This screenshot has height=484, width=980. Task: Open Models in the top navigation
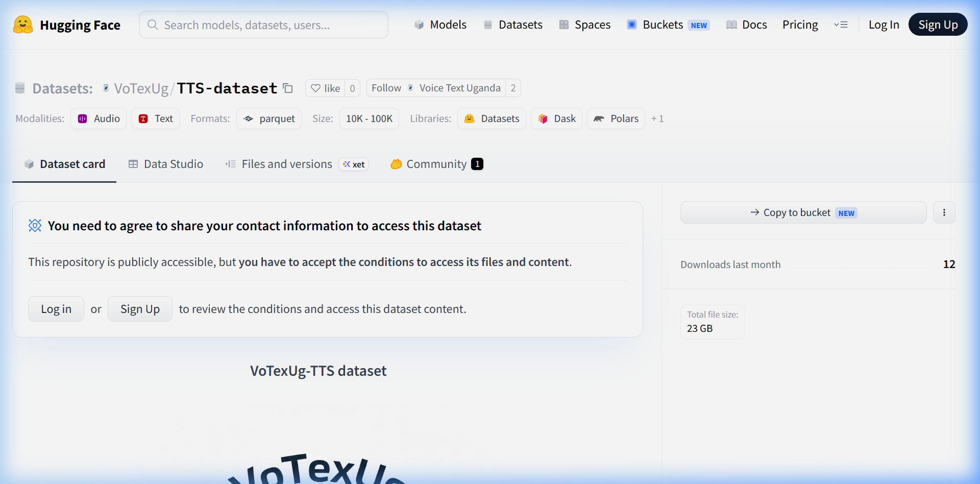440,25
